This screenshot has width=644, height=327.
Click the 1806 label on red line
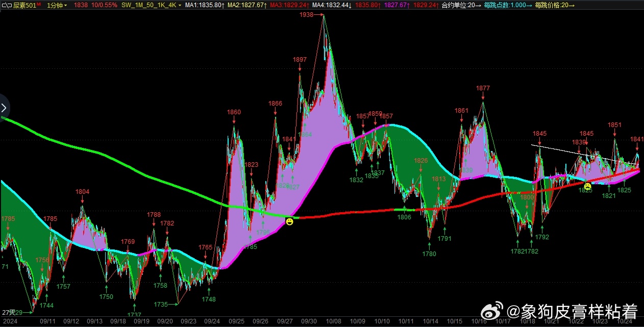[x=404, y=217]
